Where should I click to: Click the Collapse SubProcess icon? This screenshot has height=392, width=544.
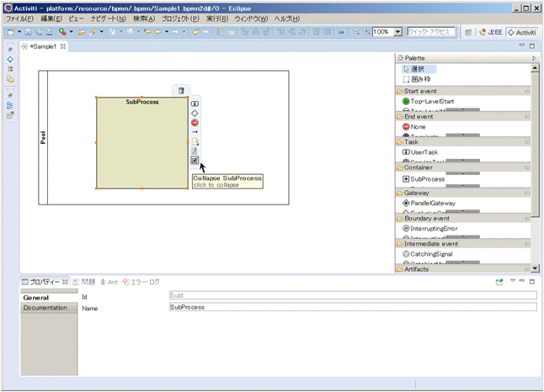[195, 159]
